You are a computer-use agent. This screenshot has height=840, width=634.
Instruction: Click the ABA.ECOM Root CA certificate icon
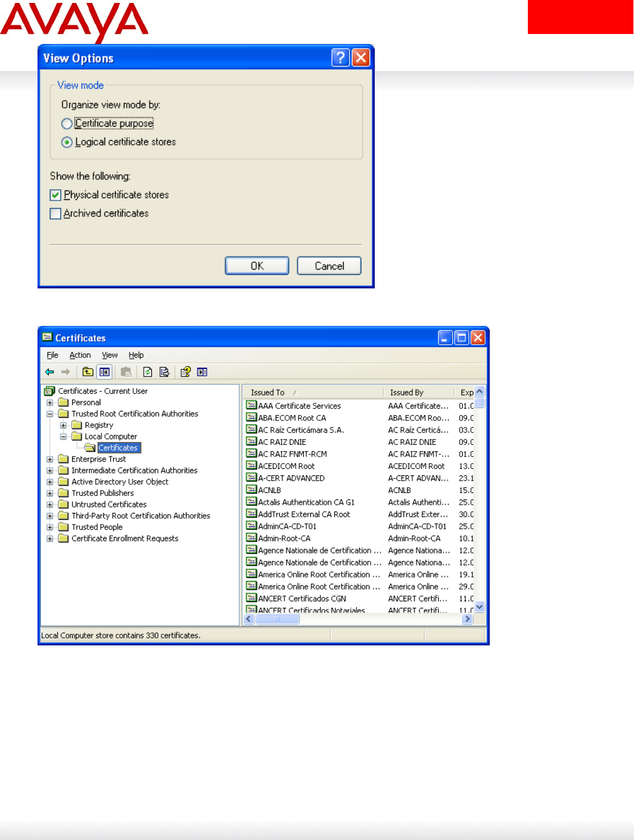tap(252, 417)
